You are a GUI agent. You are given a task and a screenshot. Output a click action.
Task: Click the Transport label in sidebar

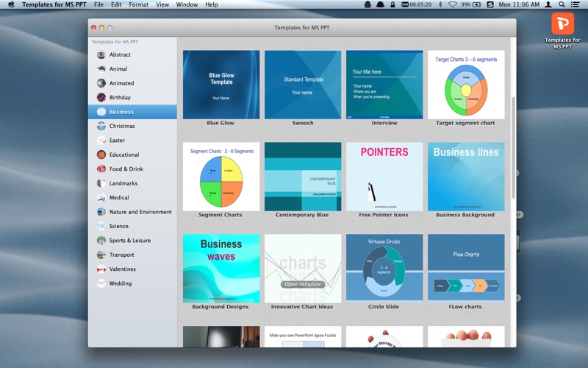[121, 255]
